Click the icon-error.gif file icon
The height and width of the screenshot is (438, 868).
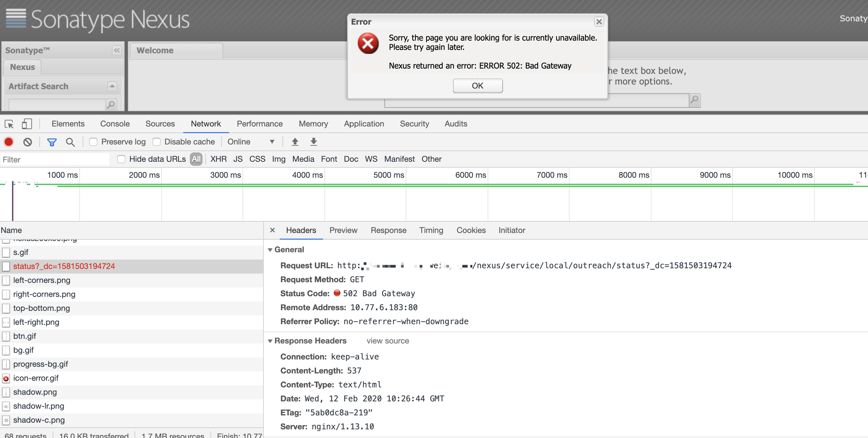(x=6, y=378)
